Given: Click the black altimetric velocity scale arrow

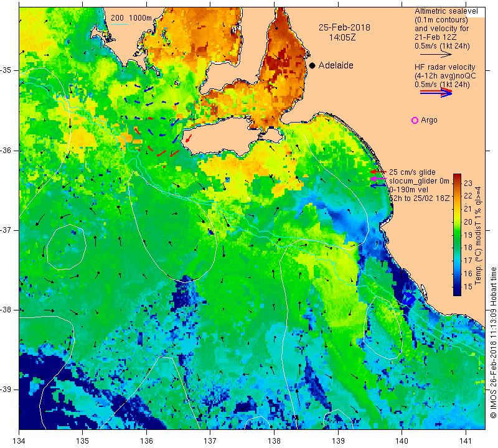Looking at the screenshot, I should tap(435, 55).
